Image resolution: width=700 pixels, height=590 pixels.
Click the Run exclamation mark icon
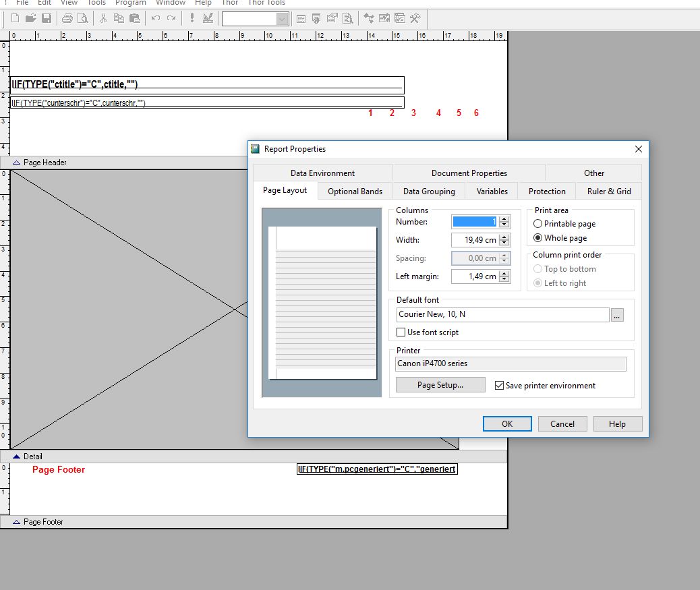[x=192, y=18]
